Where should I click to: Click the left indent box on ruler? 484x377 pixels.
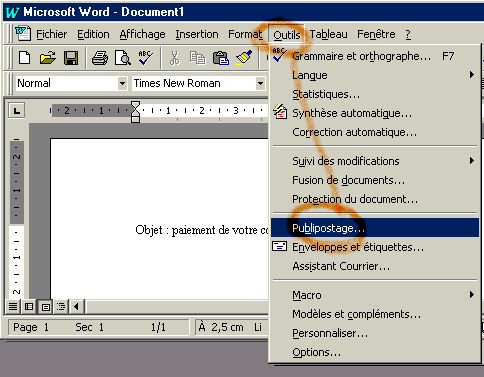(x=135, y=119)
